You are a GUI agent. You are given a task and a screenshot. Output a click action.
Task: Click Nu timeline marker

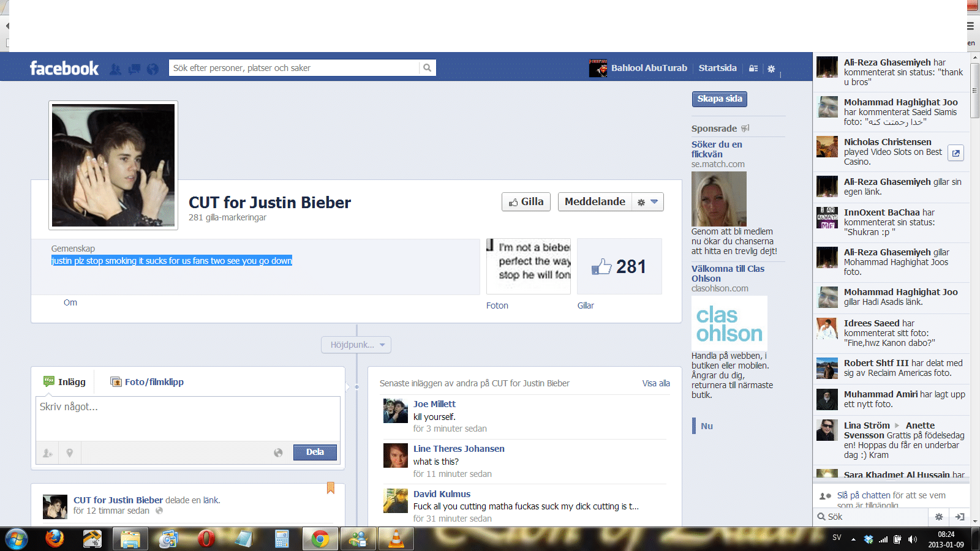(x=707, y=426)
